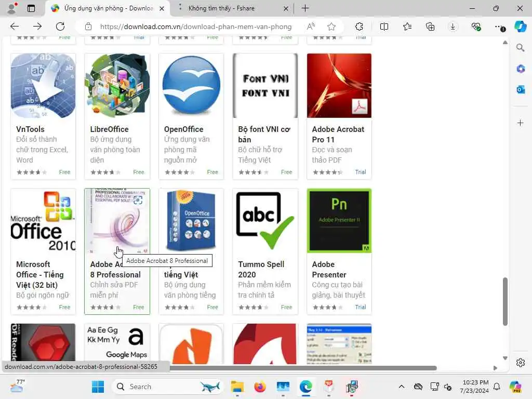Enter split screen view

[384, 26]
